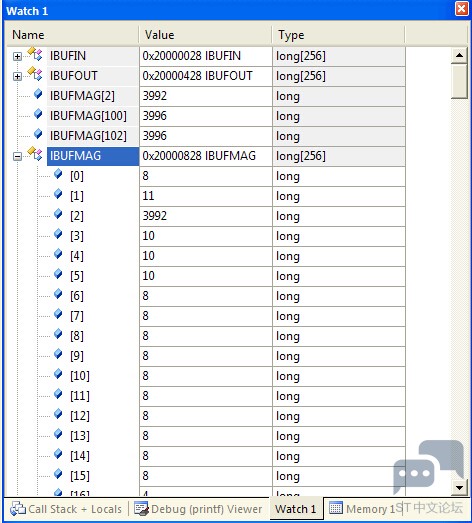Image resolution: width=472 pixels, height=523 pixels.
Task: Click value 8 of element [15]
Action: 205,476
